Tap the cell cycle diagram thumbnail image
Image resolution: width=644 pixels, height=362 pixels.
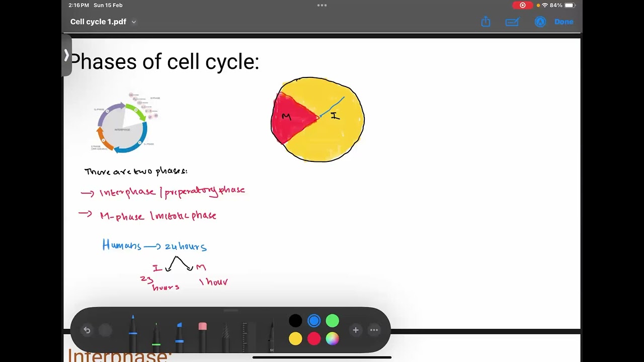click(125, 122)
